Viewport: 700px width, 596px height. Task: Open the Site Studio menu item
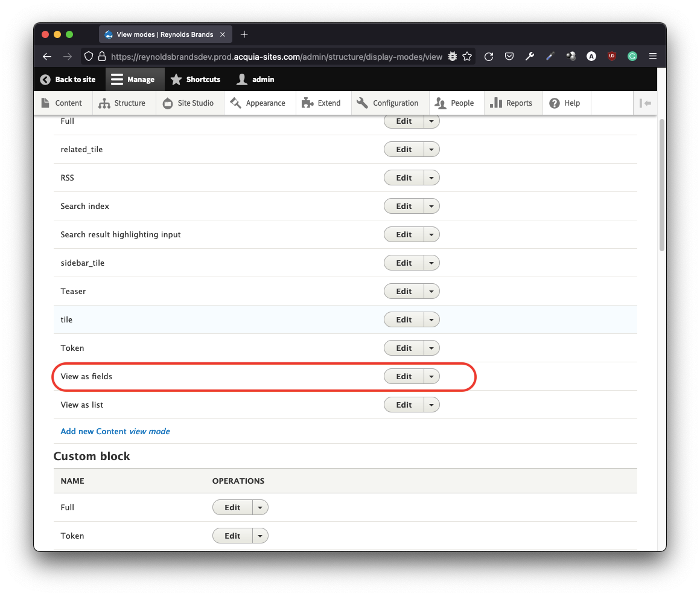pos(189,103)
